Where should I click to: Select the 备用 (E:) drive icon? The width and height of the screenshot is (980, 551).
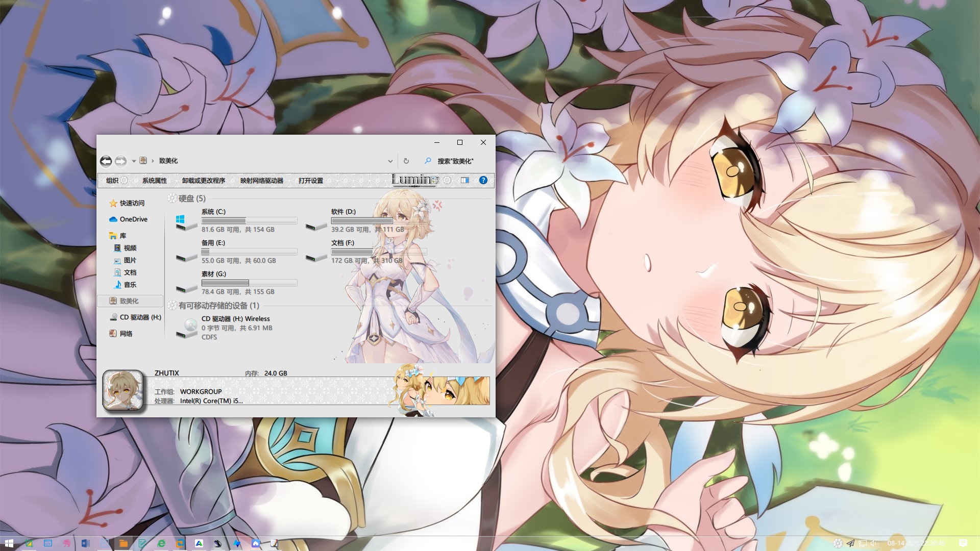click(186, 257)
